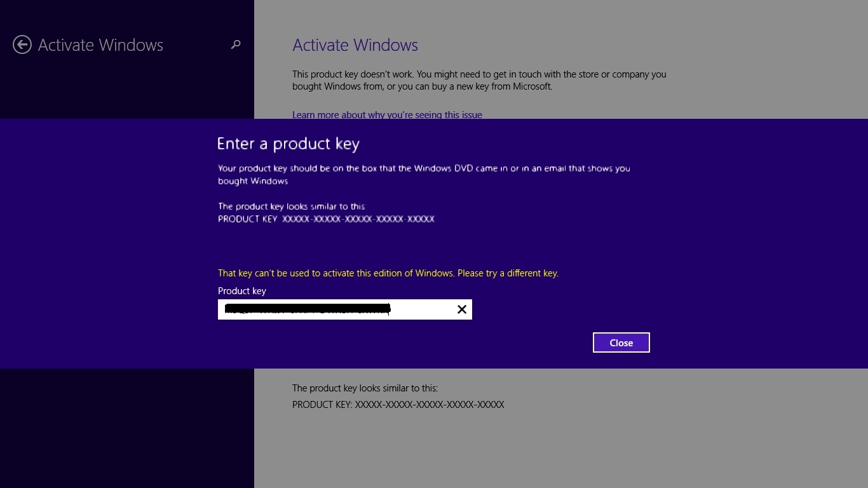
Task: Open search with the magnifier icon
Action: [x=236, y=44]
